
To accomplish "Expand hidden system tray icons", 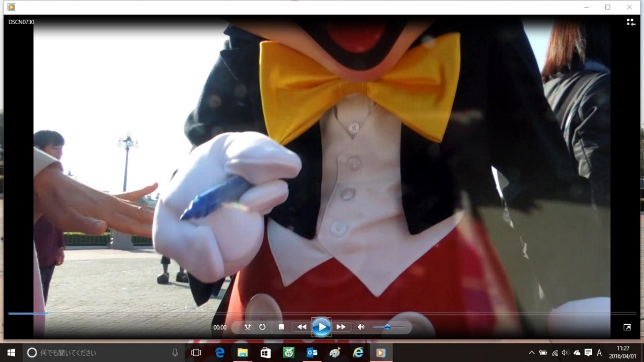I will tap(532, 353).
